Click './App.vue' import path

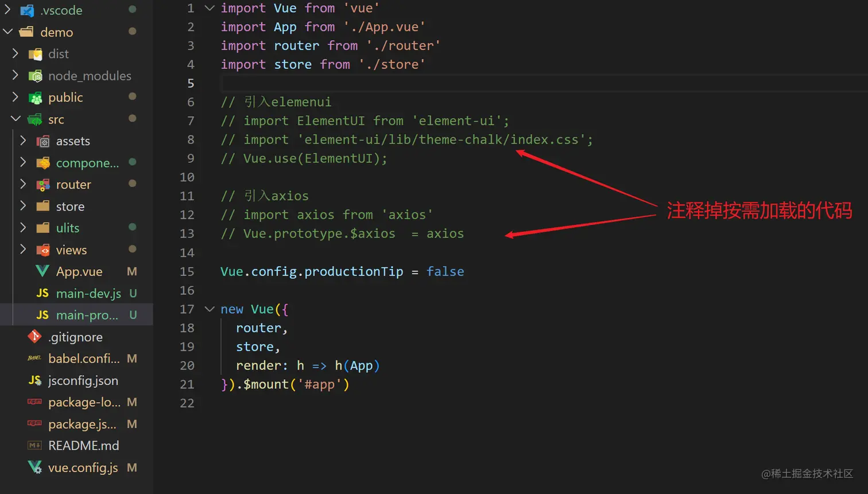pyautogui.click(x=384, y=27)
